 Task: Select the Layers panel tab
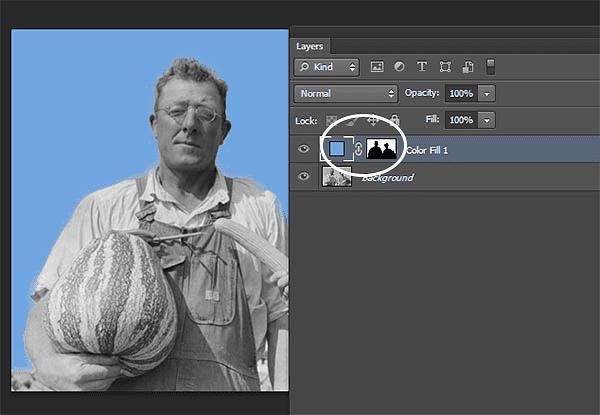[x=312, y=46]
